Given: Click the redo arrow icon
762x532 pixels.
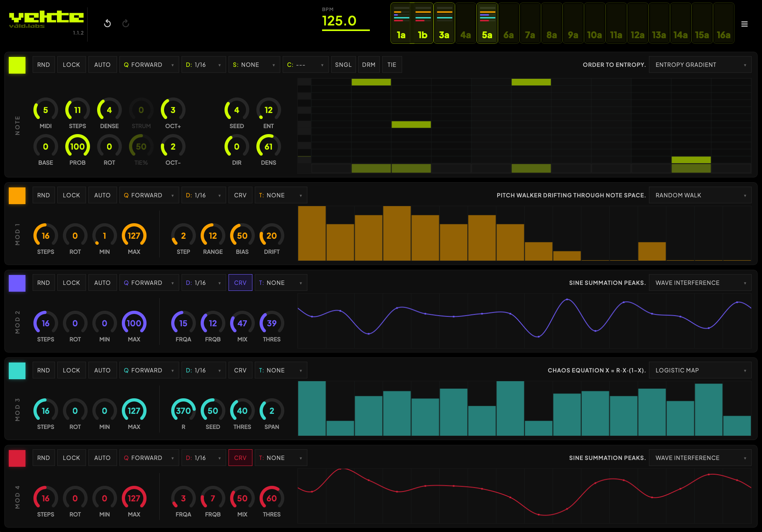Looking at the screenshot, I should pos(126,23).
